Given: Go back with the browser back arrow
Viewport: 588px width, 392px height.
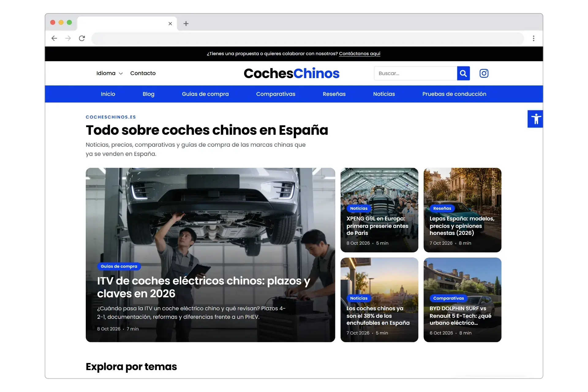Looking at the screenshot, I should click(x=54, y=38).
